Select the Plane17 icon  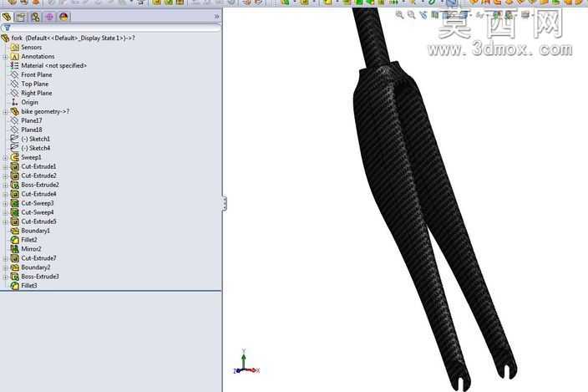tap(15, 120)
